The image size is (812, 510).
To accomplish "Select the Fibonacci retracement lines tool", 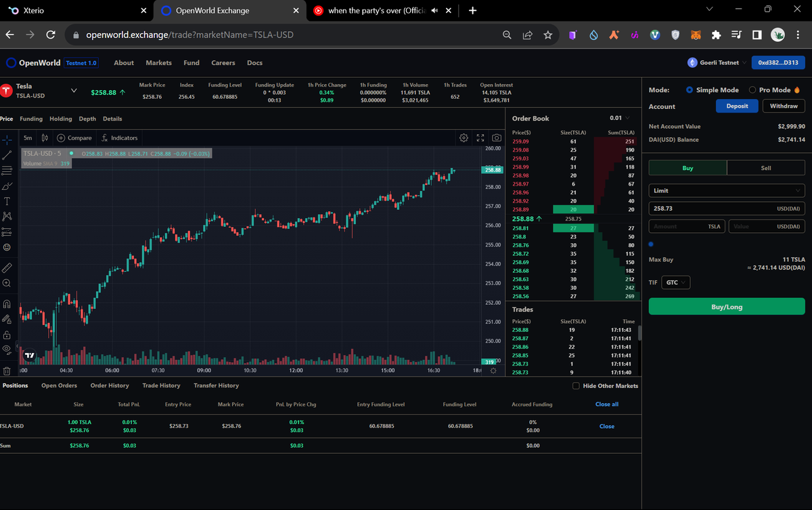I will [7, 170].
